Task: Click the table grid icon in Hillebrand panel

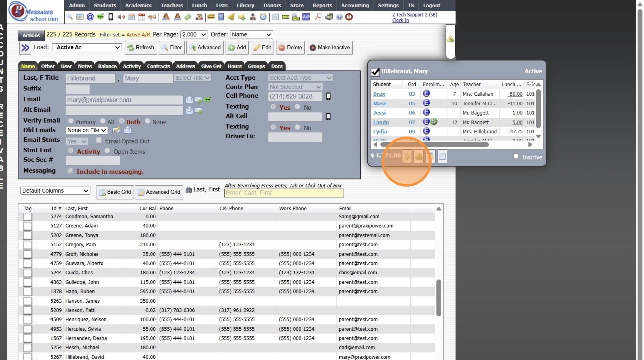Action: click(442, 156)
